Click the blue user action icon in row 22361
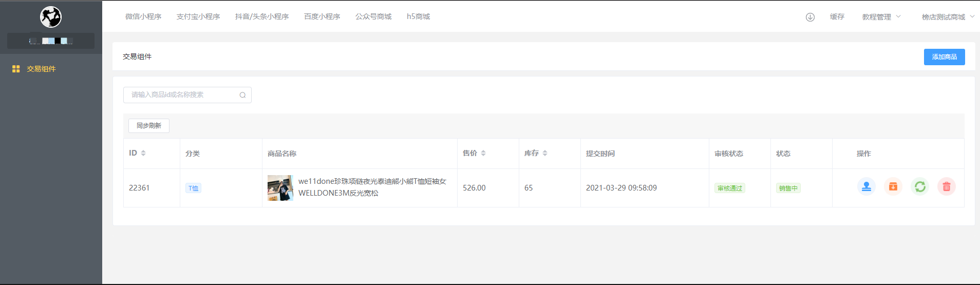This screenshot has height=285, width=980. [x=866, y=186]
